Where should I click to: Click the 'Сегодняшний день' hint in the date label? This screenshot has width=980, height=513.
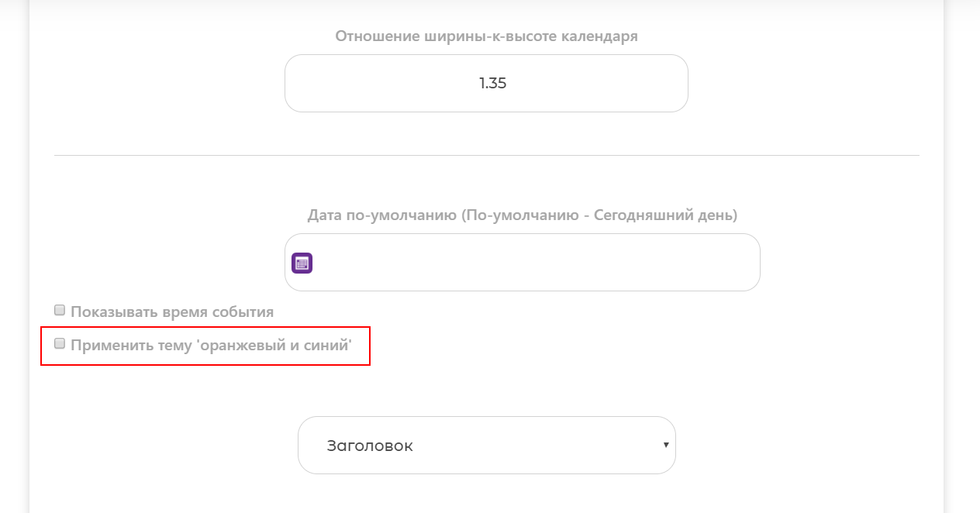(x=663, y=215)
